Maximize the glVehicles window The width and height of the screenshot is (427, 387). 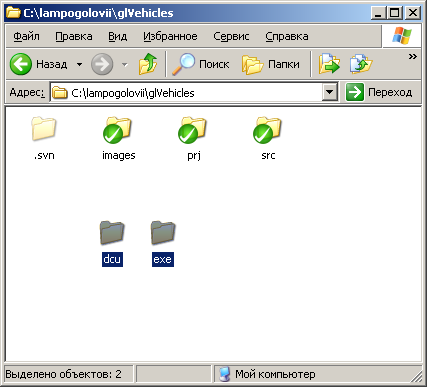395,13
